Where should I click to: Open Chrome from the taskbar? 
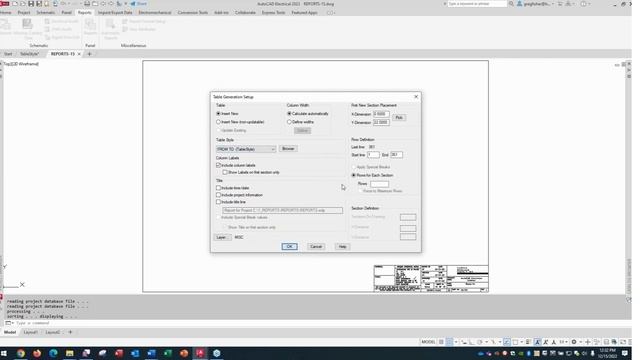click(x=21, y=353)
